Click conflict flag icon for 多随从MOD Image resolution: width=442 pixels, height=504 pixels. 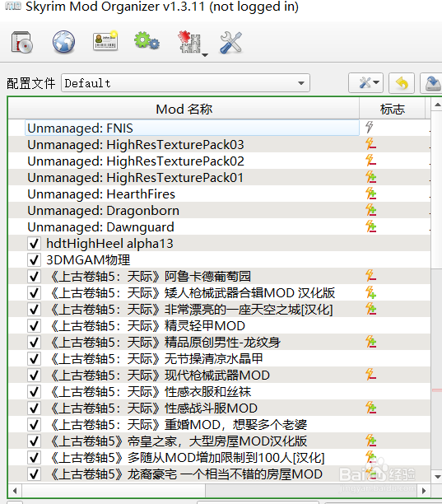tap(370, 457)
